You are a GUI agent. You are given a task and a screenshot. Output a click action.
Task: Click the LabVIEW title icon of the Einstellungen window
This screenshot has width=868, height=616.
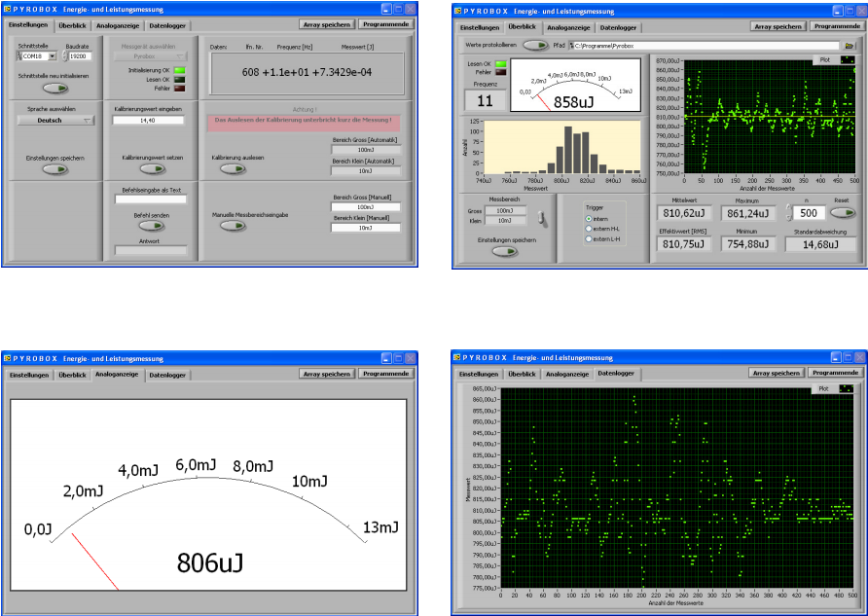pyautogui.click(x=7, y=10)
